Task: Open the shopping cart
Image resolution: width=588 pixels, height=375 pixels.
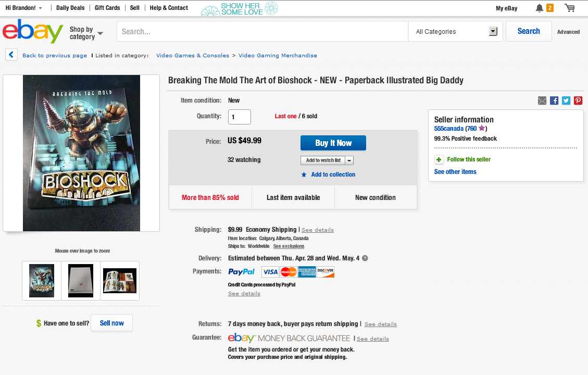Action: [x=570, y=8]
